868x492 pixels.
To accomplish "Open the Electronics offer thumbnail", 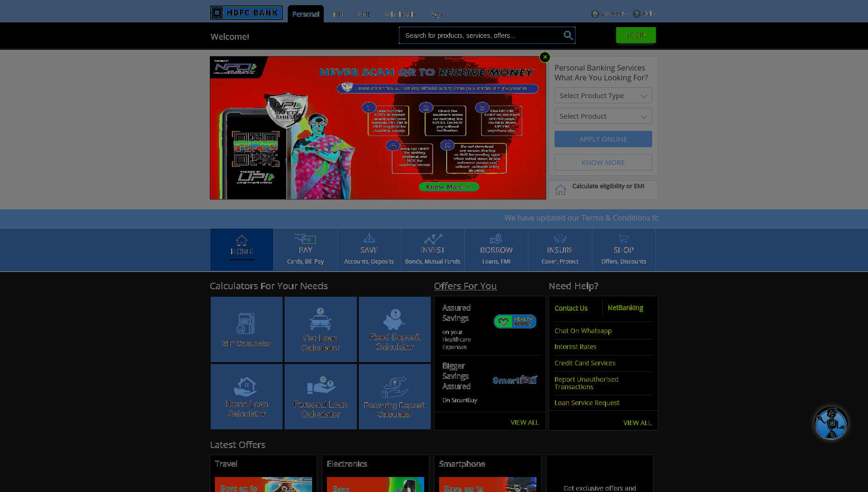I will (x=375, y=485).
